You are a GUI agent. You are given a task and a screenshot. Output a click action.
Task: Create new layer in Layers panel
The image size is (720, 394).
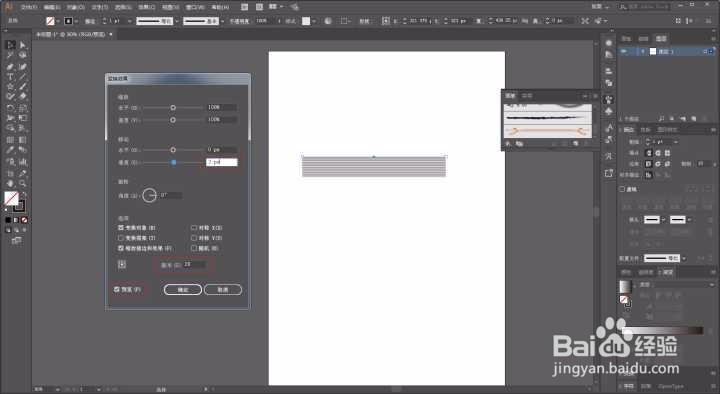pos(693,118)
